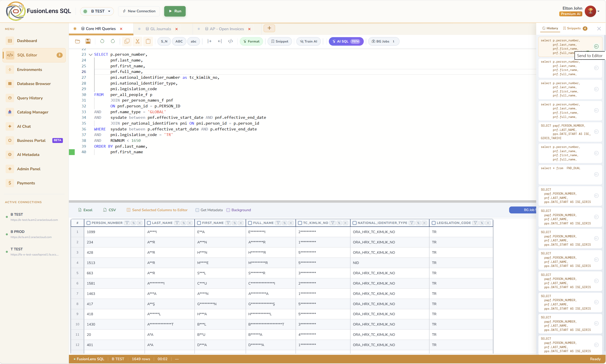Add a new query tab with plus button
This screenshot has width=606, height=364.
(x=269, y=28)
